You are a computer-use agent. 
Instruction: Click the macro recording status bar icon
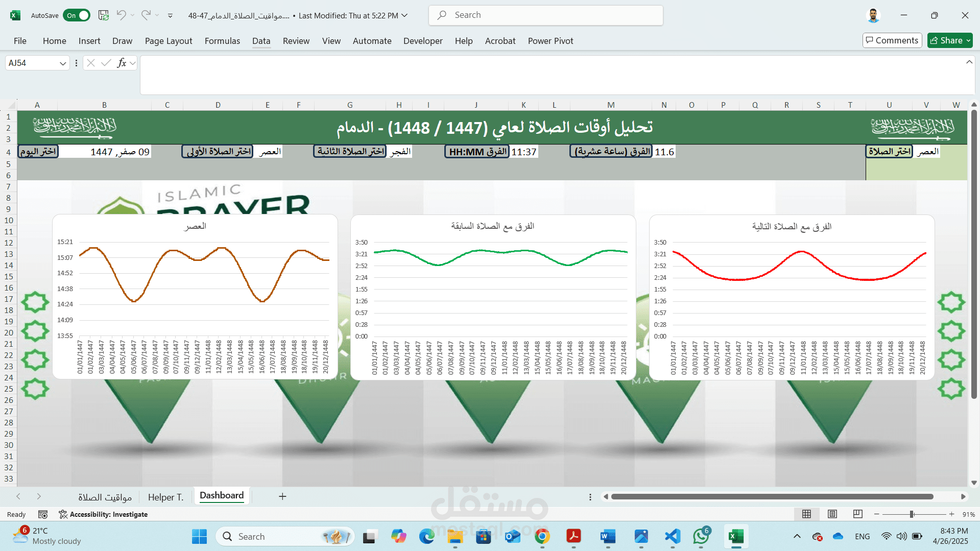click(43, 514)
